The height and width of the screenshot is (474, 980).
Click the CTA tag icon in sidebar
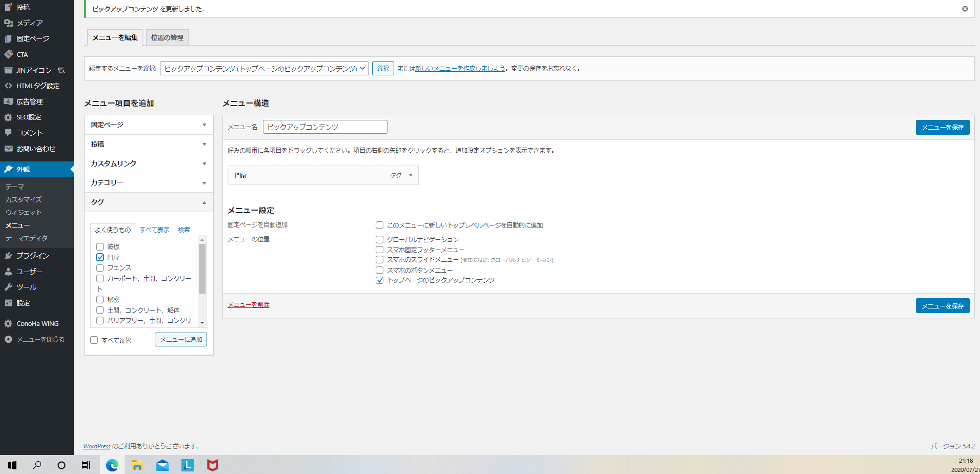point(8,54)
